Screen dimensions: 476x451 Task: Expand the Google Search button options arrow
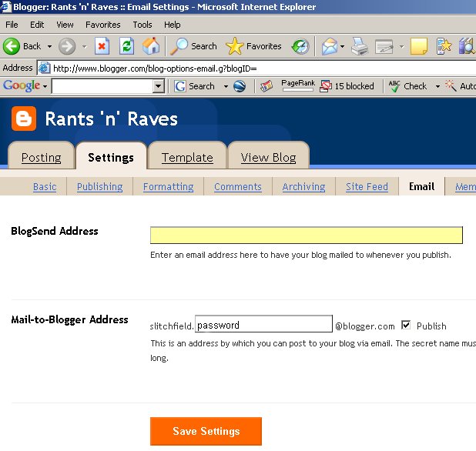[226, 86]
